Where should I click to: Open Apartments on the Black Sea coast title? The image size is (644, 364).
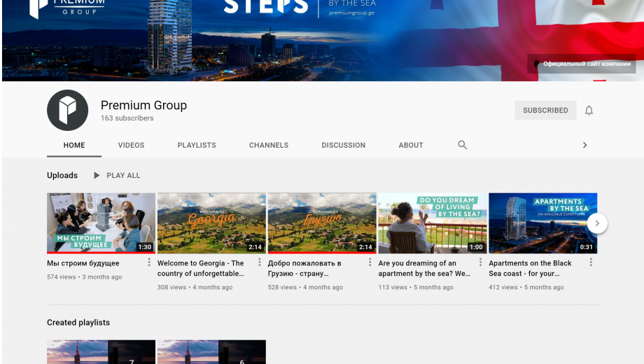pyautogui.click(x=530, y=268)
